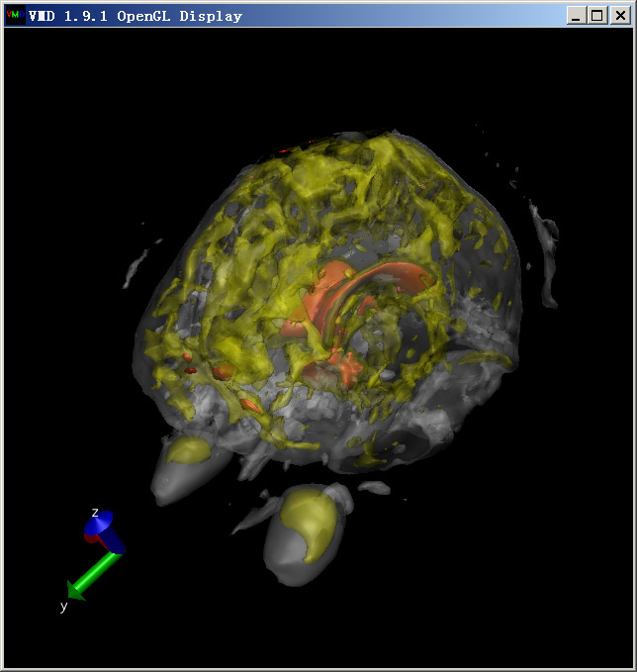Click the green y-axis arrow
Image resolution: width=637 pixels, height=672 pixels.
pos(94,576)
